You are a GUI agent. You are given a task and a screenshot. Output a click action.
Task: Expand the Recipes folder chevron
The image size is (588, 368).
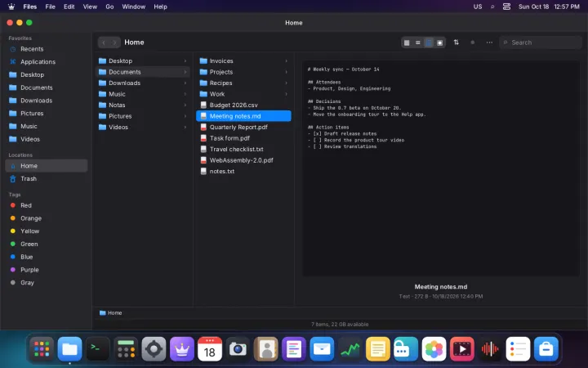(x=286, y=83)
